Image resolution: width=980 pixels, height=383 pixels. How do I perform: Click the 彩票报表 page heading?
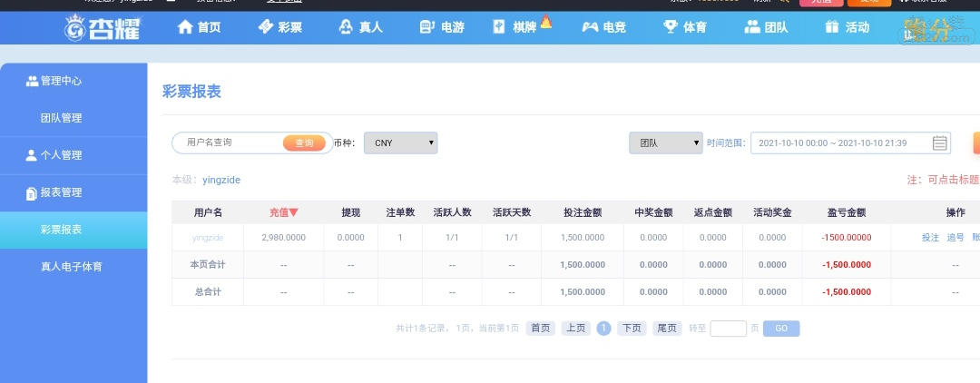click(x=191, y=92)
